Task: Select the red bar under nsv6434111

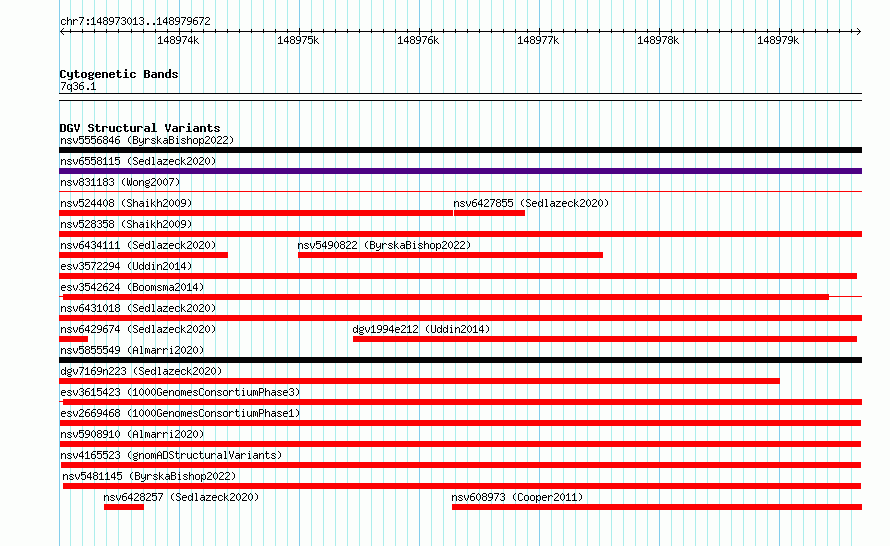Action: click(144, 255)
